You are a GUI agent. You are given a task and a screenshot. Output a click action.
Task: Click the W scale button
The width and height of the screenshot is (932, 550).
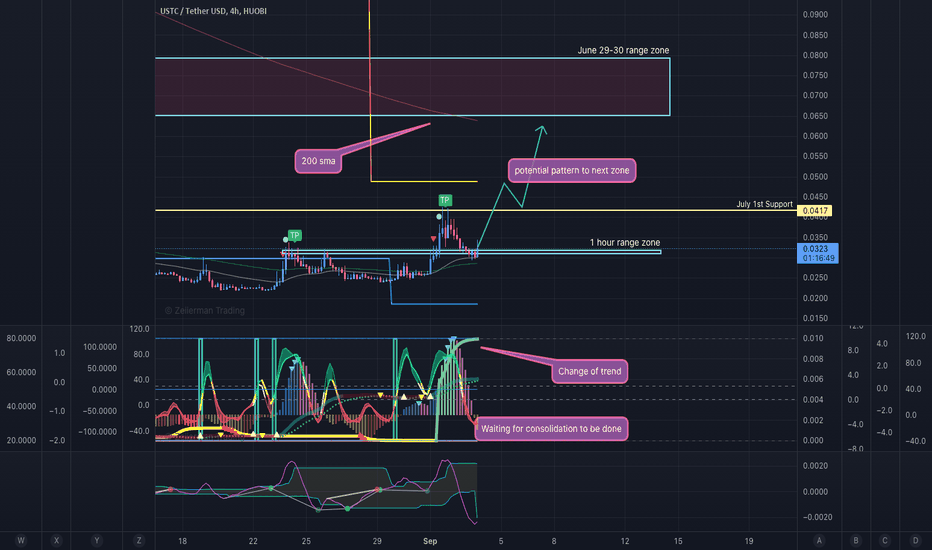point(21,540)
